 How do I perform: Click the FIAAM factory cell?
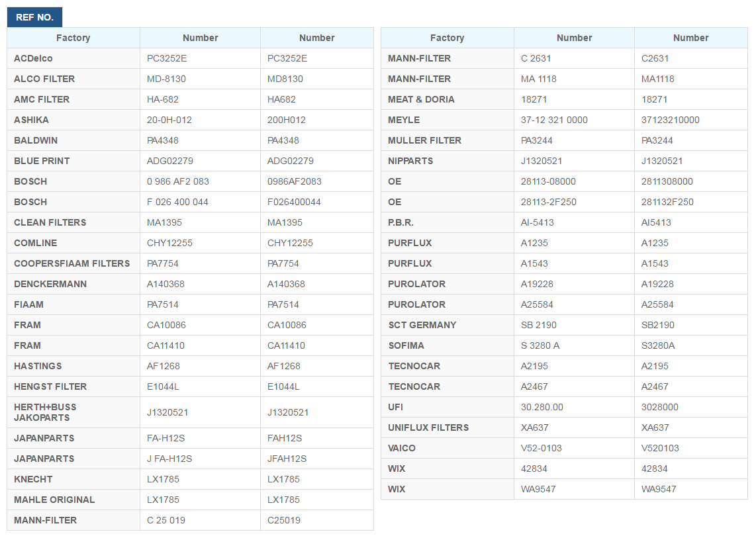73,304
